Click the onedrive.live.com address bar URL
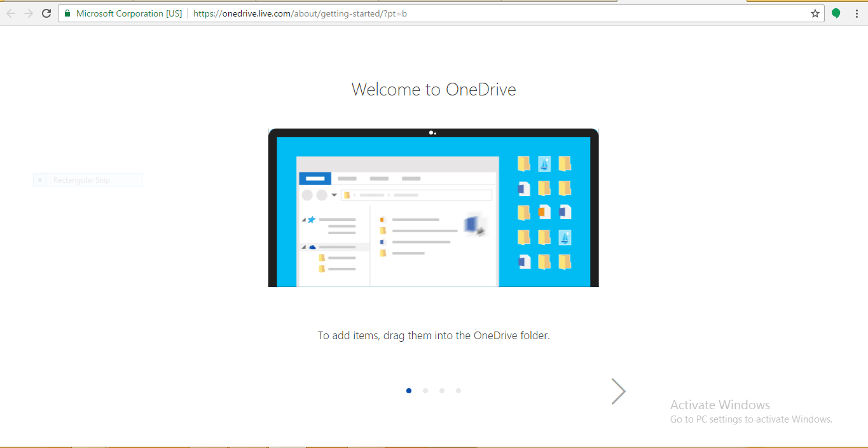 [300, 13]
